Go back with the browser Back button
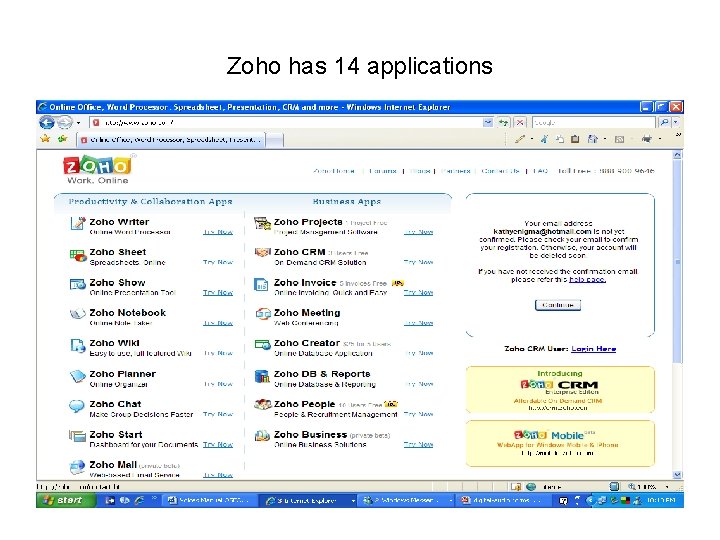The width and height of the screenshot is (720, 540). click(x=47, y=123)
